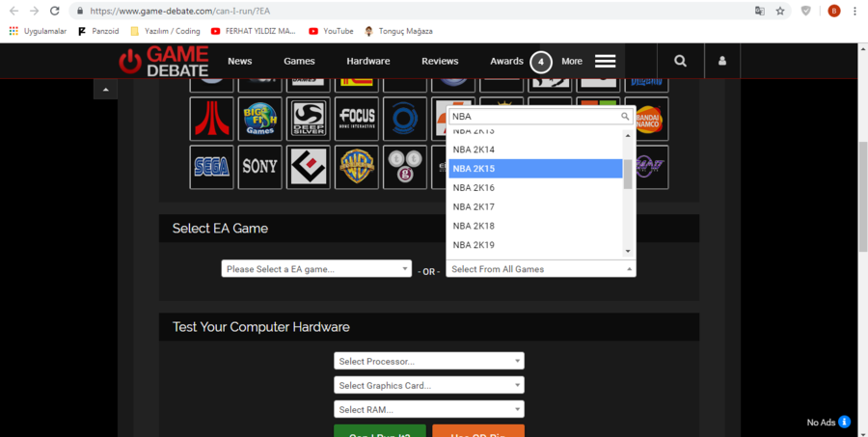Screen dimensions: 868x437
Task: Click magnifier icon in game search box
Action: click(626, 117)
